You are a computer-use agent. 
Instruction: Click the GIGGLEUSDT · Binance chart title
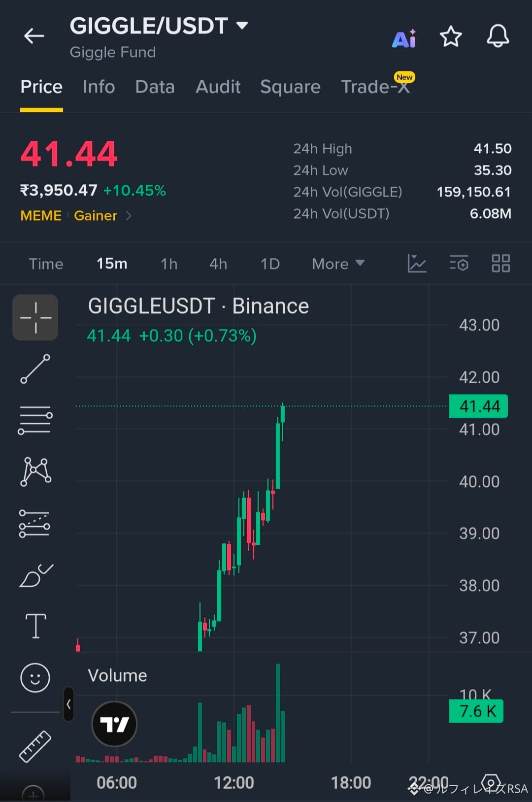199,306
